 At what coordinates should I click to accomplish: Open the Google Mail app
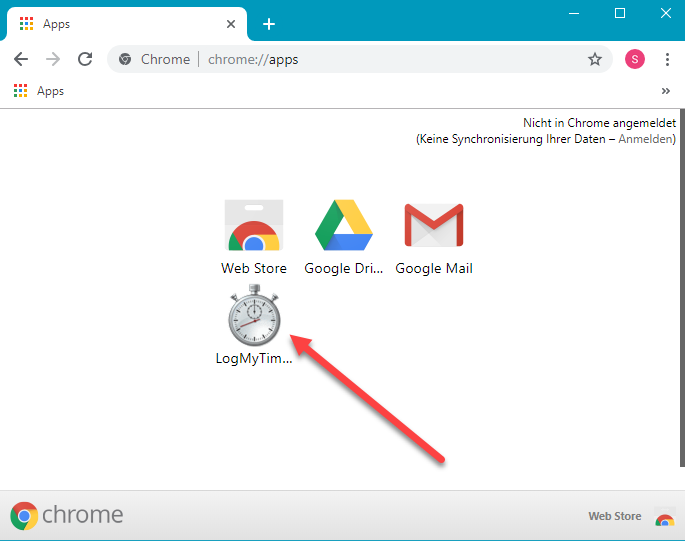pyautogui.click(x=434, y=225)
